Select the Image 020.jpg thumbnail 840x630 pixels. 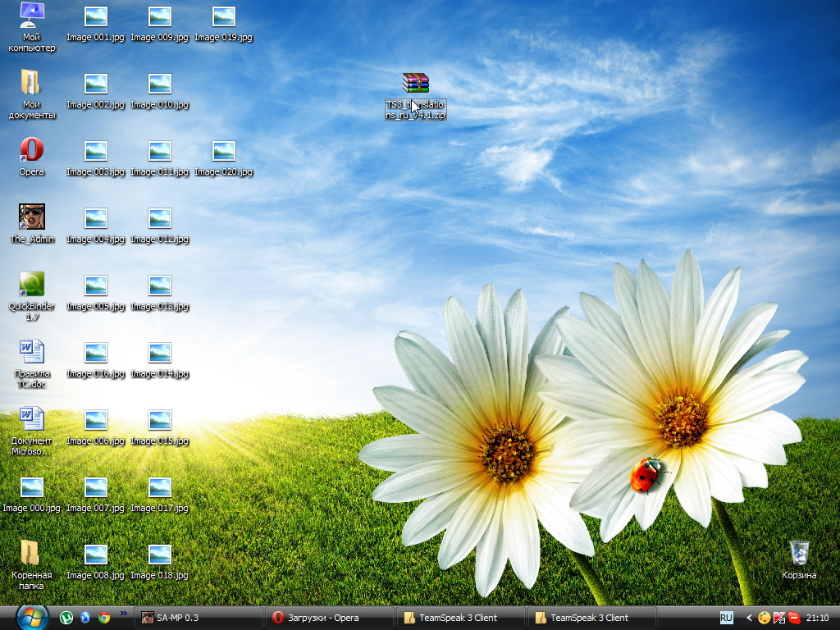pos(223,151)
